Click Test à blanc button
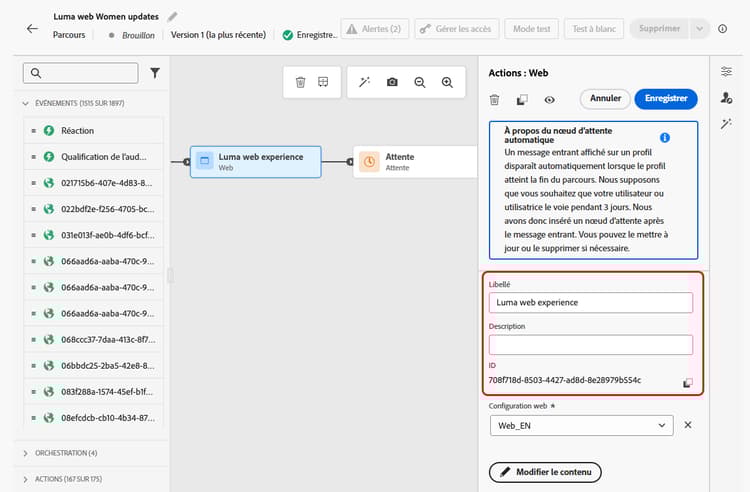This screenshot has height=492, width=750. coord(594,29)
